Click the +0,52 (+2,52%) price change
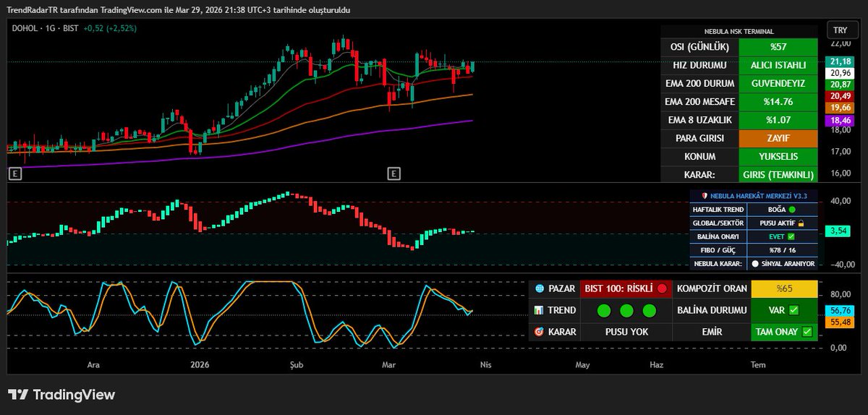This screenshot has width=868, height=415. 110,28
